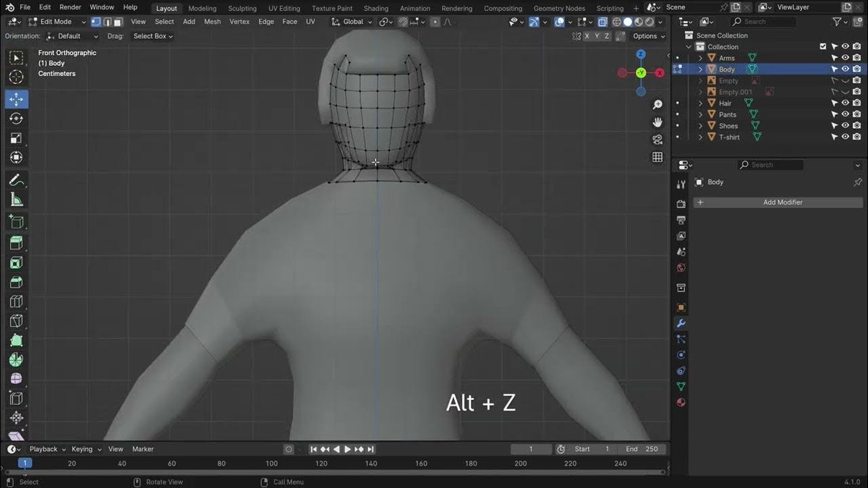Image resolution: width=868 pixels, height=488 pixels.
Task: Switch viewport to Material Preview shading
Action: pyautogui.click(x=639, y=22)
